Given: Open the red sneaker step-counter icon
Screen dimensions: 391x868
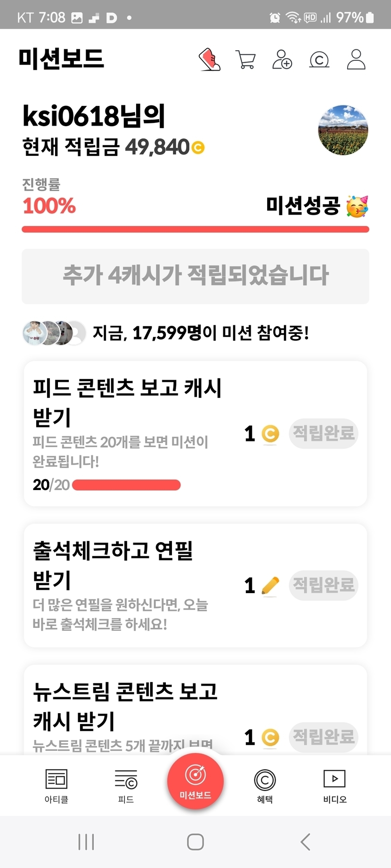Looking at the screenshot, I should pyautogui.click(x=210, y=60).
